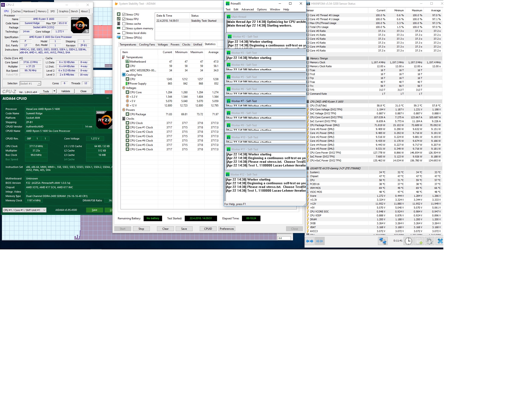Open CPU-Z Tools dropdown arrow

tap(54, 91)
